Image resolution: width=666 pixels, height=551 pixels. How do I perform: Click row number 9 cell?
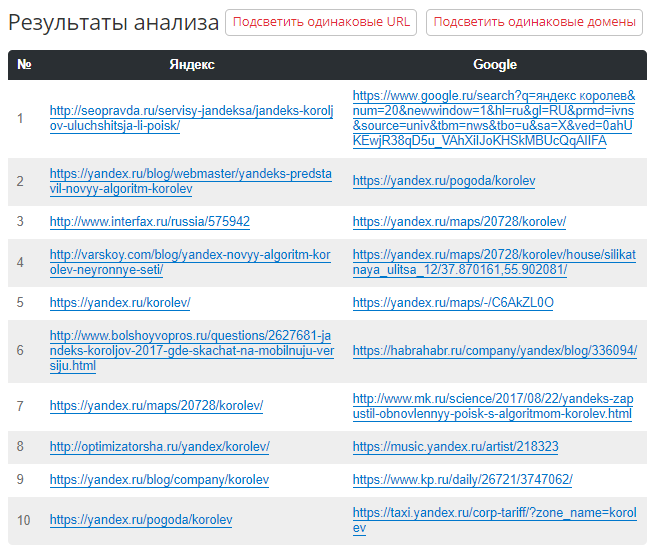coord(20,480)
